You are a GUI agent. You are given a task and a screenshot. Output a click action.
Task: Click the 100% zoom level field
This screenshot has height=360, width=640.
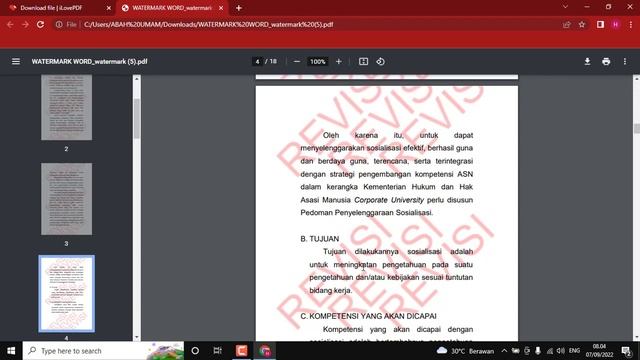coord(318,62)
